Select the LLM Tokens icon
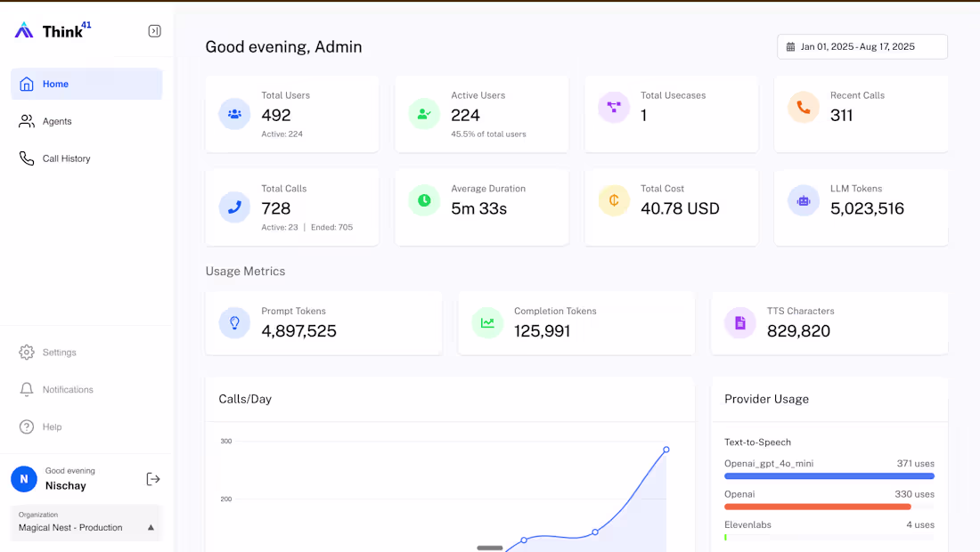Image resolution: width=980 pixels, height=552 pixels. 803,200
